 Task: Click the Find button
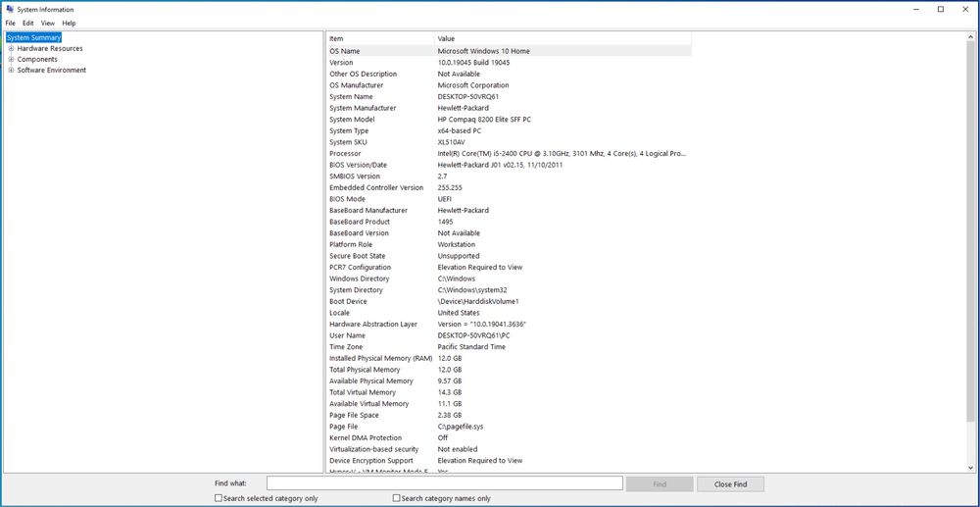(x=660, y=483)
